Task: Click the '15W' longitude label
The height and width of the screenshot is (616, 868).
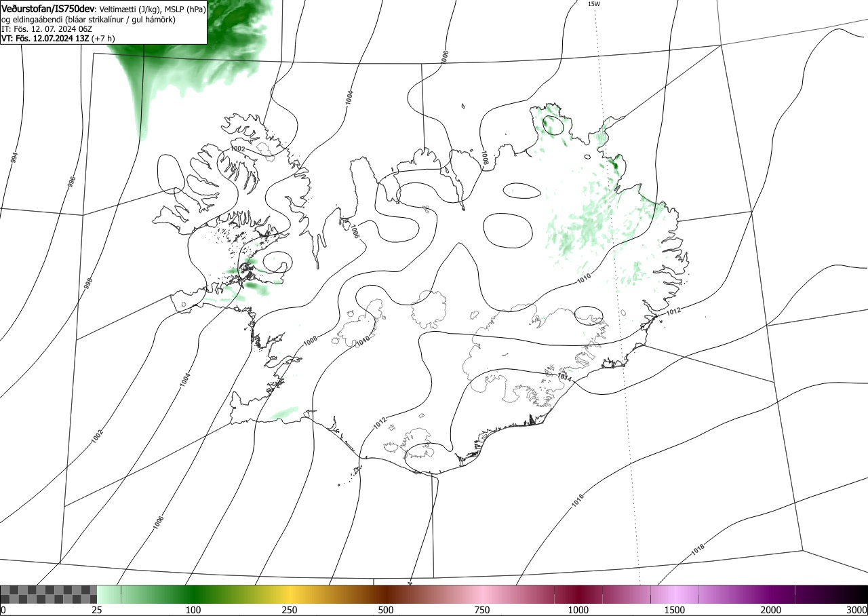Action: pos(593,4)
